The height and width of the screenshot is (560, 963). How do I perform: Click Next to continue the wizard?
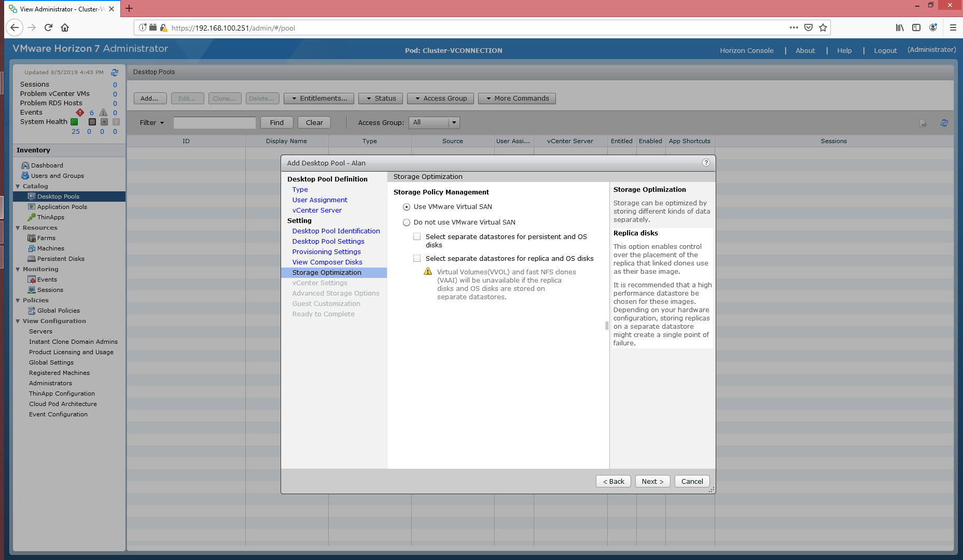click(652, 481)
